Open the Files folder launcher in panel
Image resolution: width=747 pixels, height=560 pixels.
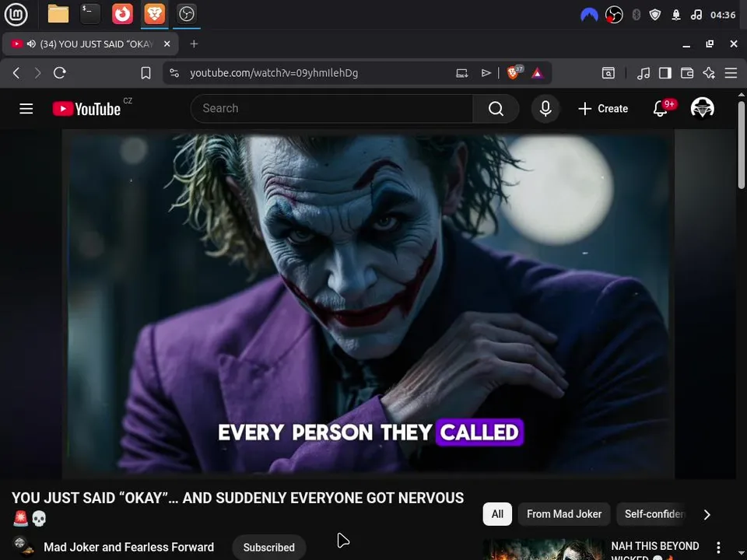tap(58, 14)
